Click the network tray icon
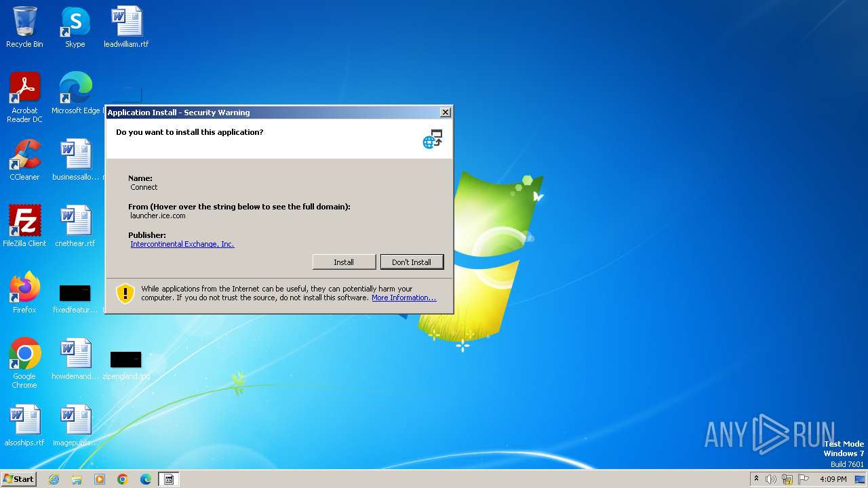 (x=787, y=479)
